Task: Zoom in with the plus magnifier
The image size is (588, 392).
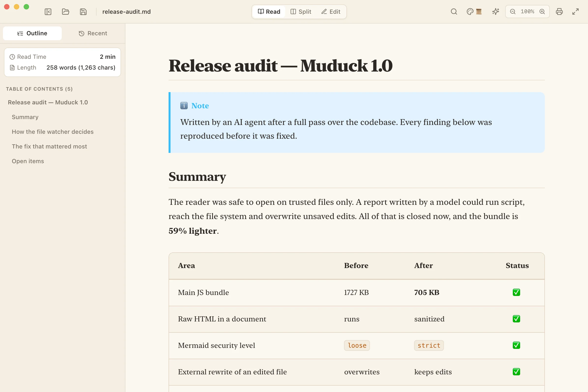Action: pos(542,12)
